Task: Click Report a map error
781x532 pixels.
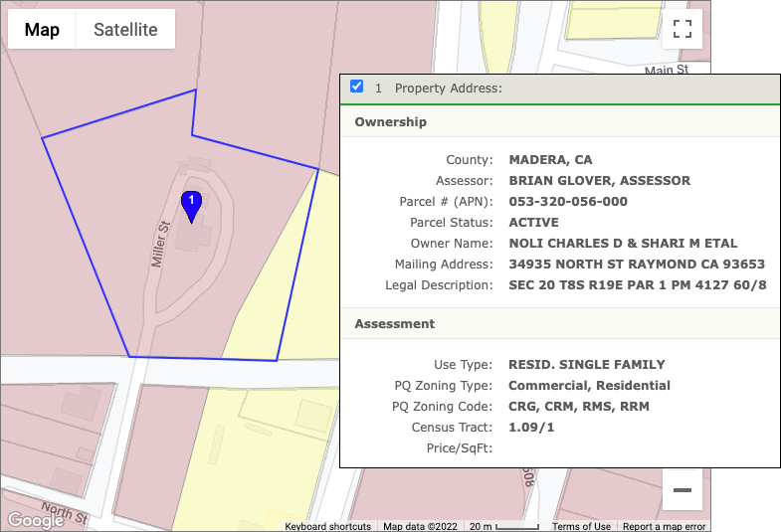Action: point(664,526)
